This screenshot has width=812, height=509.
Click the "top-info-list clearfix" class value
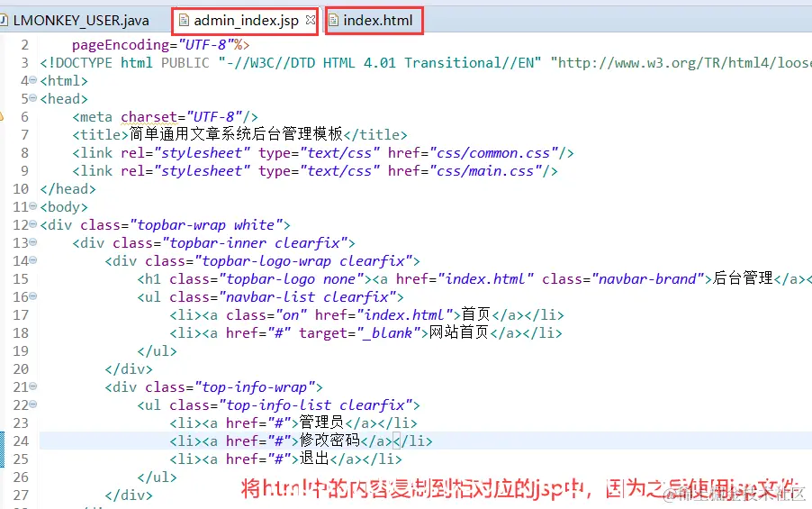click(315, 405)
